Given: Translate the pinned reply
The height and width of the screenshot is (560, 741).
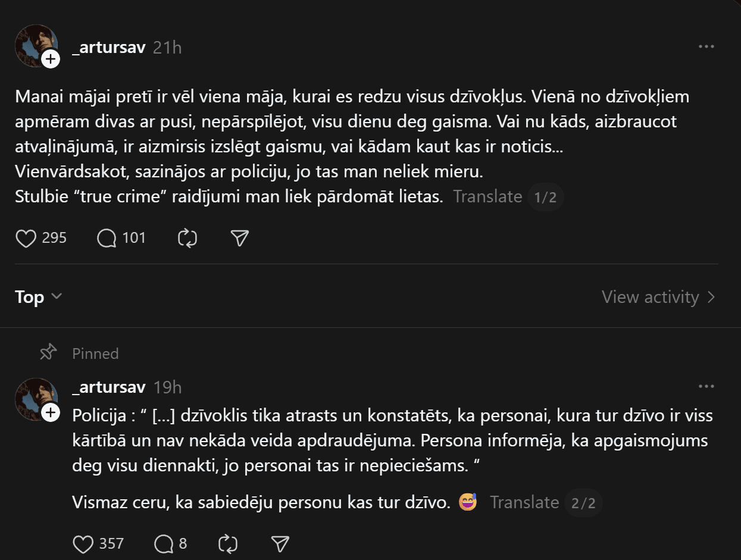Looking at the screenshot, I should coord(524,503).
